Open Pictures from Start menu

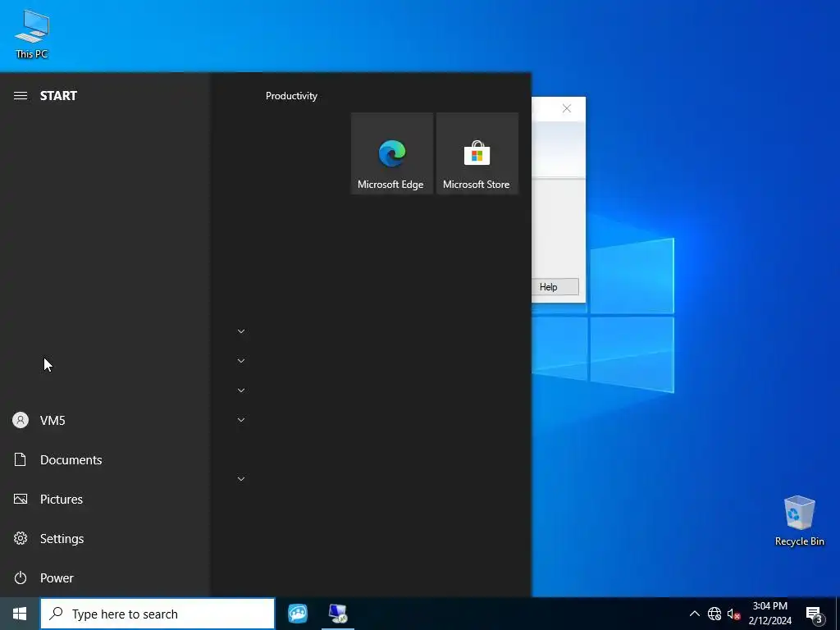pyautogui.click(x=104, y=500)
